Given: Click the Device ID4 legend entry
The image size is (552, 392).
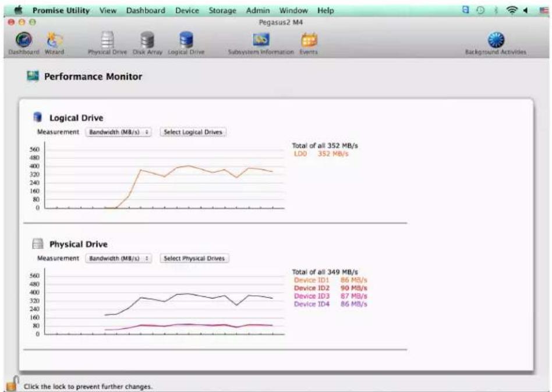Looking at the screenshot, I should click(331, 304).
